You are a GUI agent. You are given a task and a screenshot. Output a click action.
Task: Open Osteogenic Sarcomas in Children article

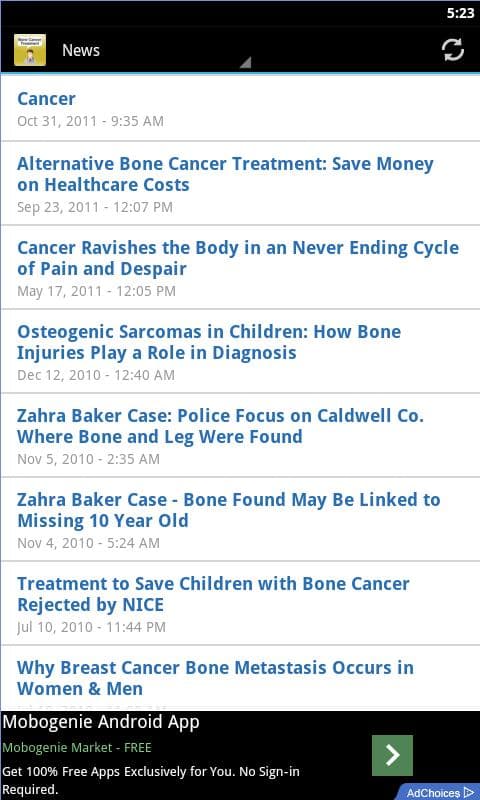(240, 352)
